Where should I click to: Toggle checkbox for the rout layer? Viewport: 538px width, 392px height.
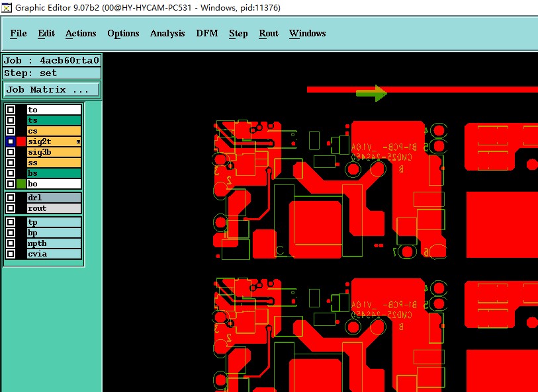coord(11,208)
